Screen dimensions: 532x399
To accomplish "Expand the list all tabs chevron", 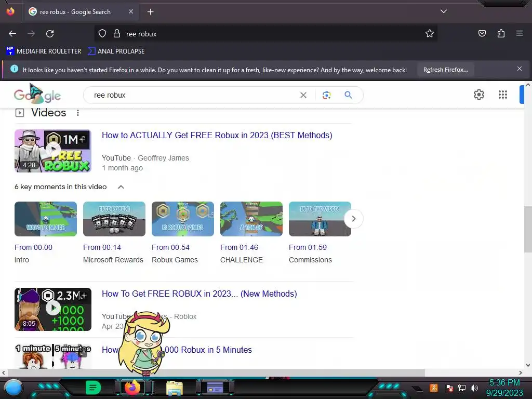I will tap(444, 11).
